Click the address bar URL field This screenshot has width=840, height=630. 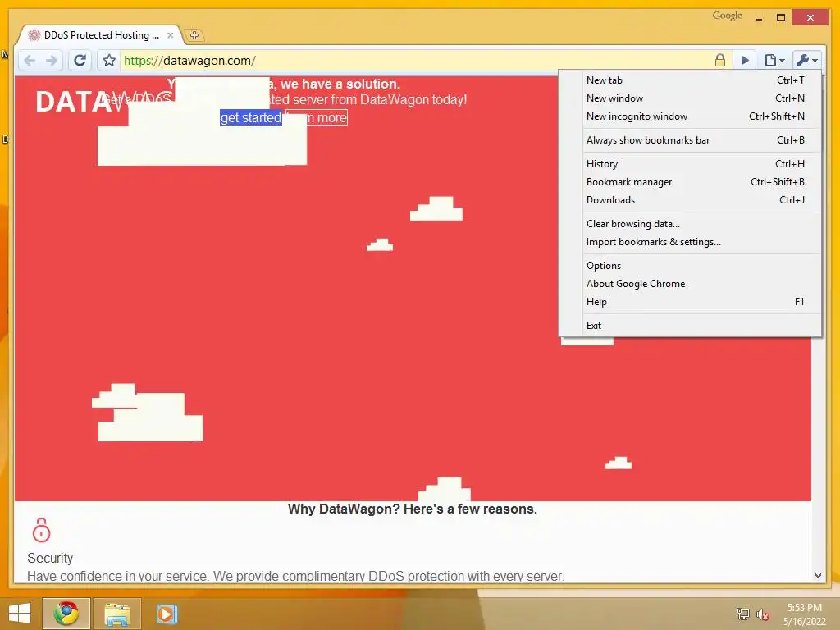[418, 61]
